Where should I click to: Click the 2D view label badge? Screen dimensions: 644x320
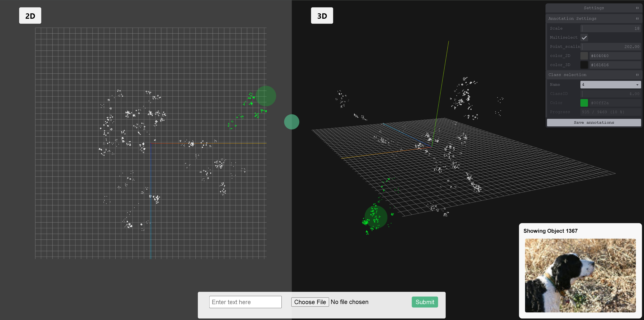tap(30, 16)
